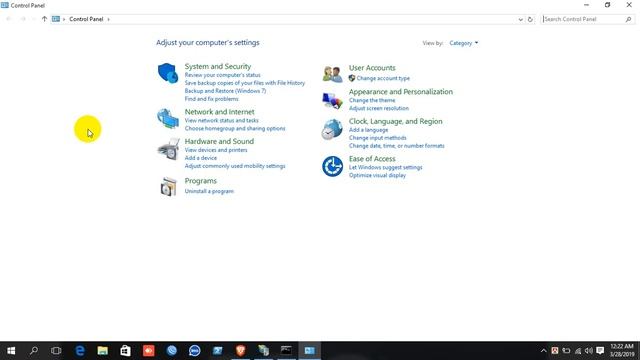Click Adjust screen resolution link
The image size is (640, 360).
(x=379, y=108)
